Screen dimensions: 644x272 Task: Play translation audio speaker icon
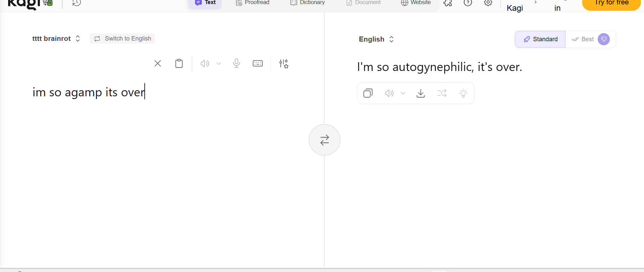pyautogui.click(x=389, y=93)
